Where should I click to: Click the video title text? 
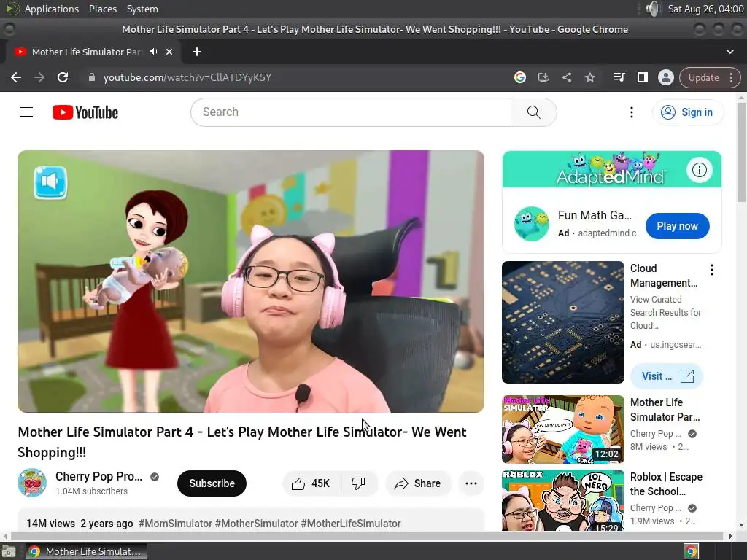pos(242,442)
